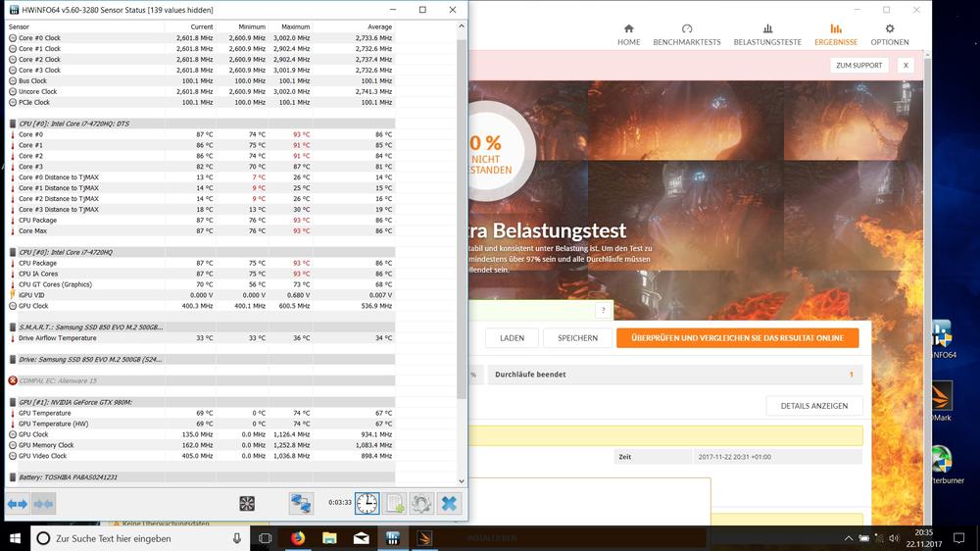Show hidden system tray icons chevron

coord(849,538)
